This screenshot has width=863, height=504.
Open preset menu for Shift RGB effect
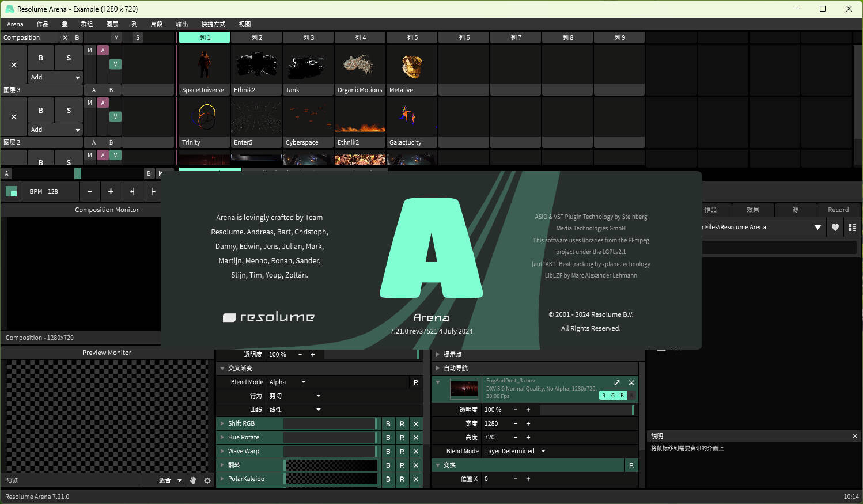(x=402, y=423)
